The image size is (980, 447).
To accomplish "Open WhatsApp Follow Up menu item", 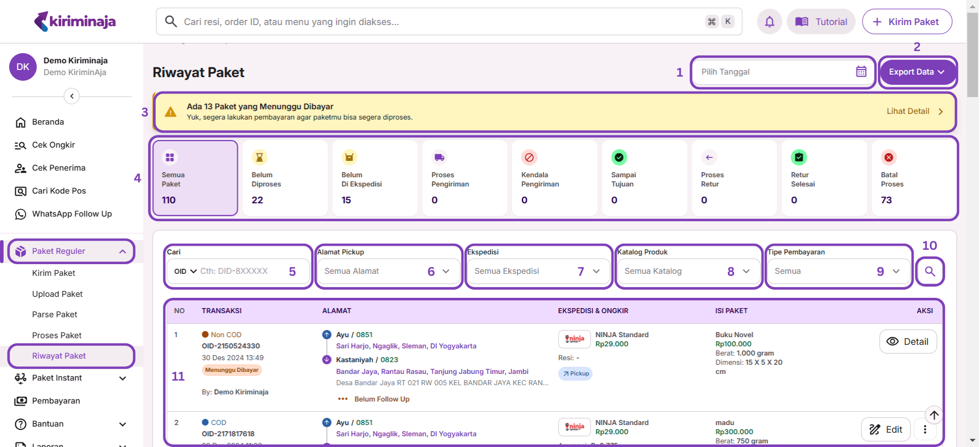I will [71, 214].
